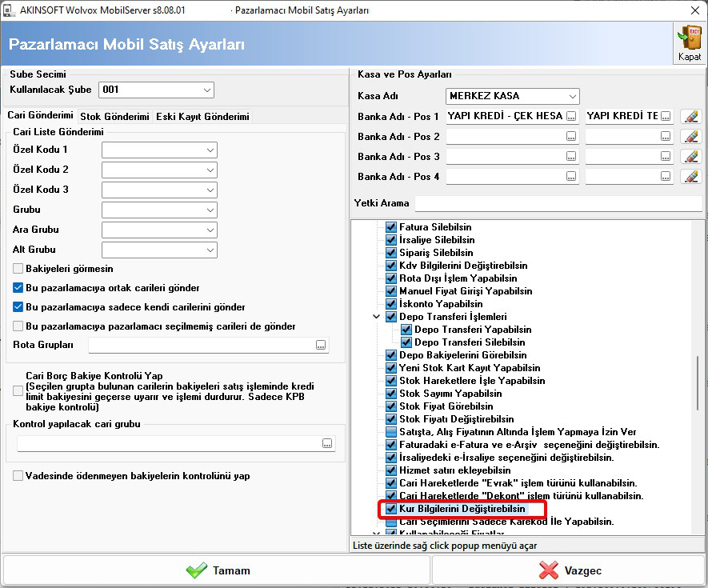Viewport: 708px width, 588px height.
Task: Open the second browse button of Banka Adı - Pos 2
Action: click(x=666, y=136)
